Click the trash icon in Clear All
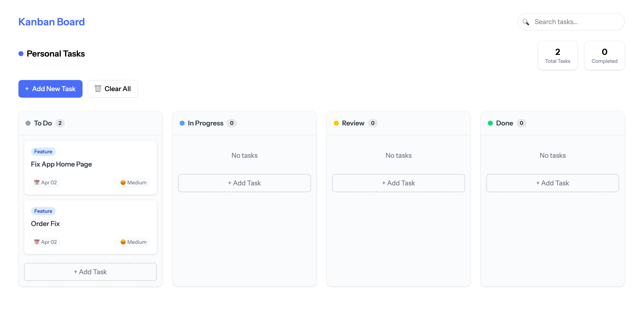The width and height of the screenshot is (644, 323). (x=98, y=89)
